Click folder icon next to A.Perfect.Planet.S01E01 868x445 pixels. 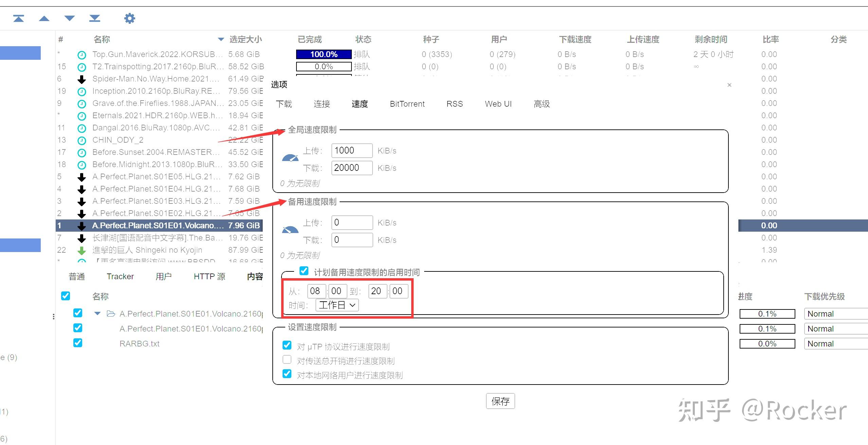click(111, 313)
